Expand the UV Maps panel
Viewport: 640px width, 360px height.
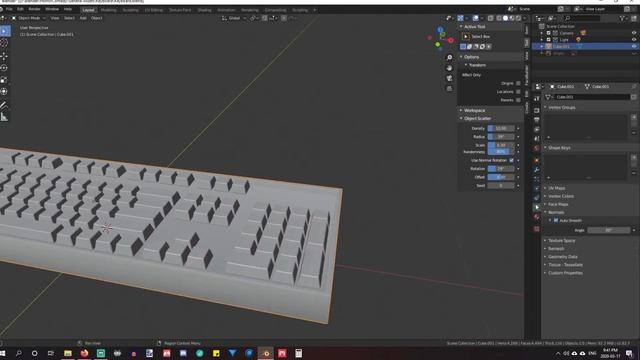pyautogui.click(x=556, y=188)
